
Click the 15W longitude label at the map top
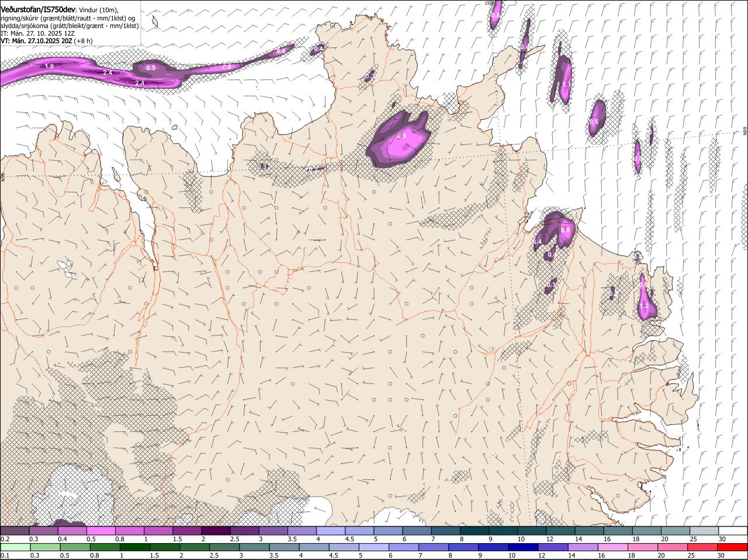click(490, 3)
